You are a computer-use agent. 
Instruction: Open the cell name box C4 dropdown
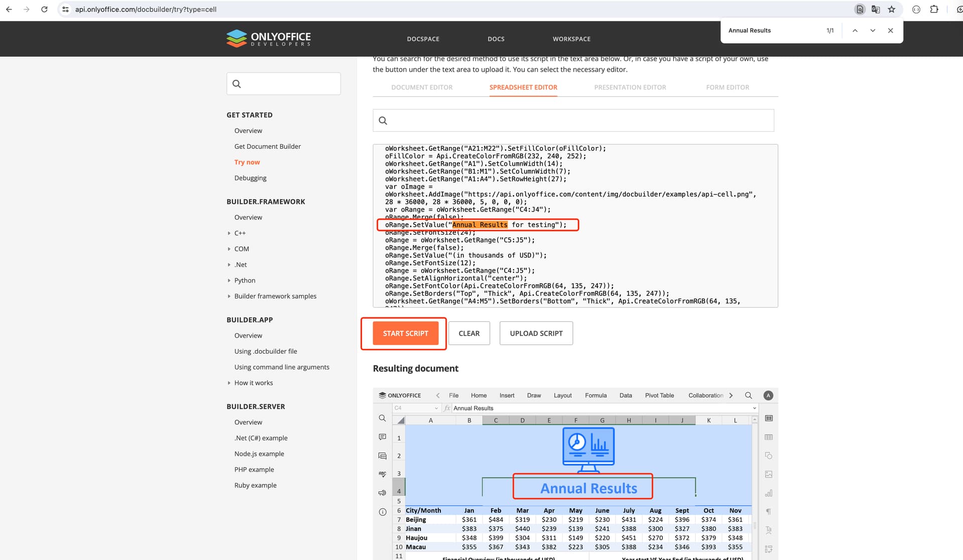point(436,408)
